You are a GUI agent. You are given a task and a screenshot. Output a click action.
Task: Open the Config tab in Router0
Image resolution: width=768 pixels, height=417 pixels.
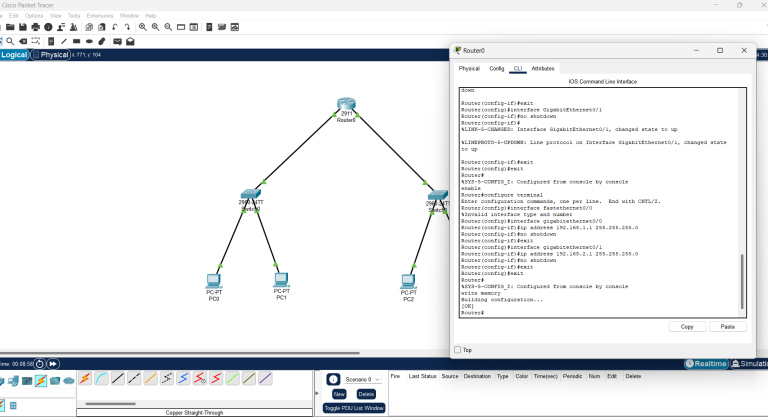pyautogui.click(x=497, y=69)
